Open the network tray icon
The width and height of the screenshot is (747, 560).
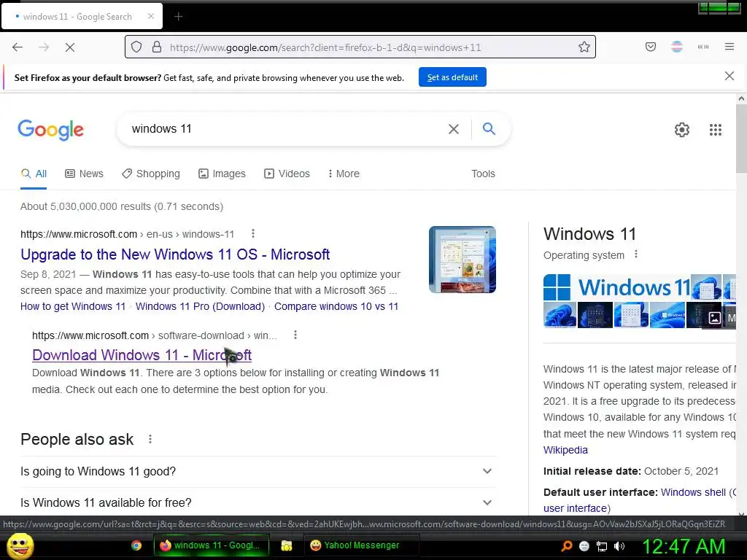click(x=602, y=546)
